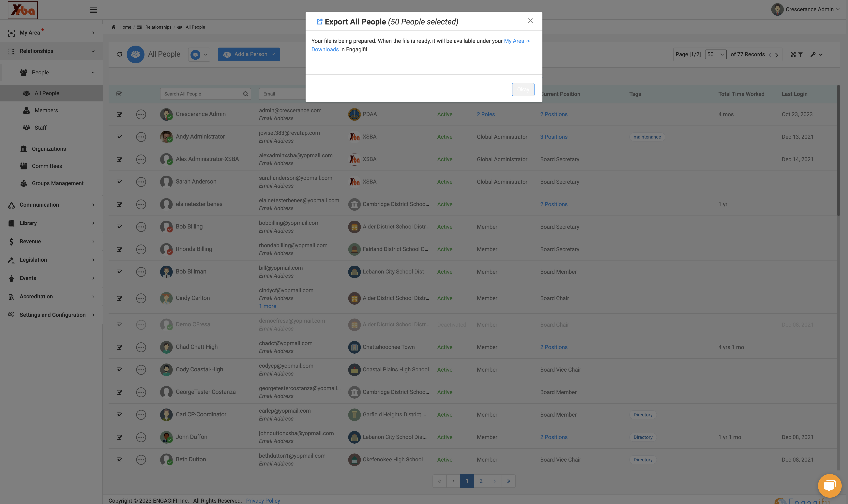The height and width of the screenshot is (504, 848).
Task: Uncheck the Sarah Anderson row checkbox
Action: (x=119, y=182)
